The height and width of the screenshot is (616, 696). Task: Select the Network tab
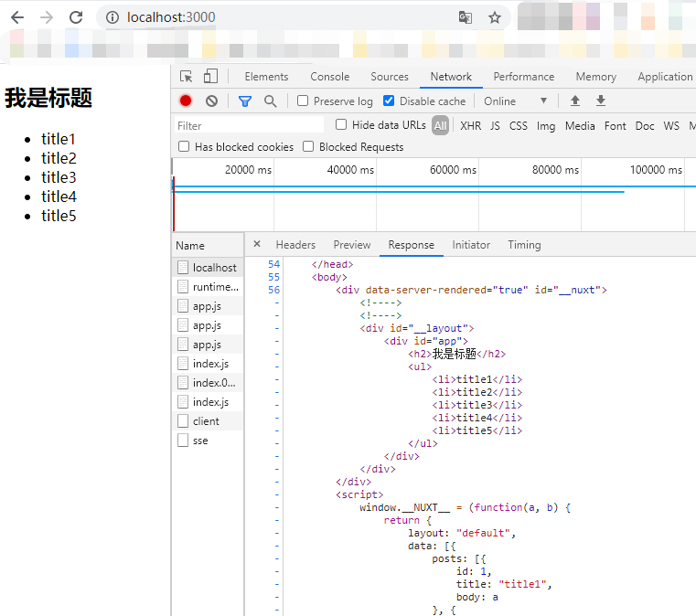click(451, 77)
